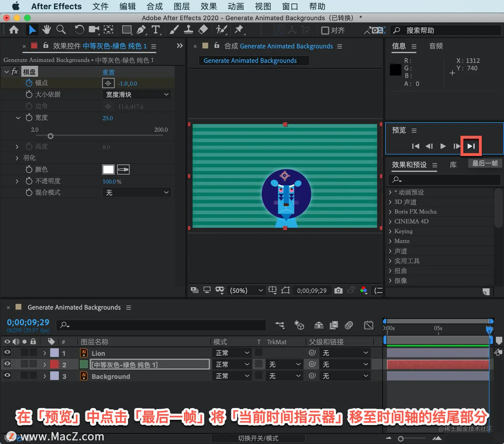Expand the Background layer properties
The height and width of the screenshot is (444, 504).
(x=45, y=376)
